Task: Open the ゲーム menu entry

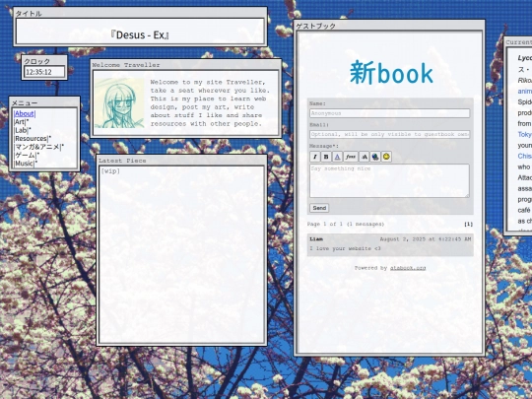Action: [x=25, y=155]
